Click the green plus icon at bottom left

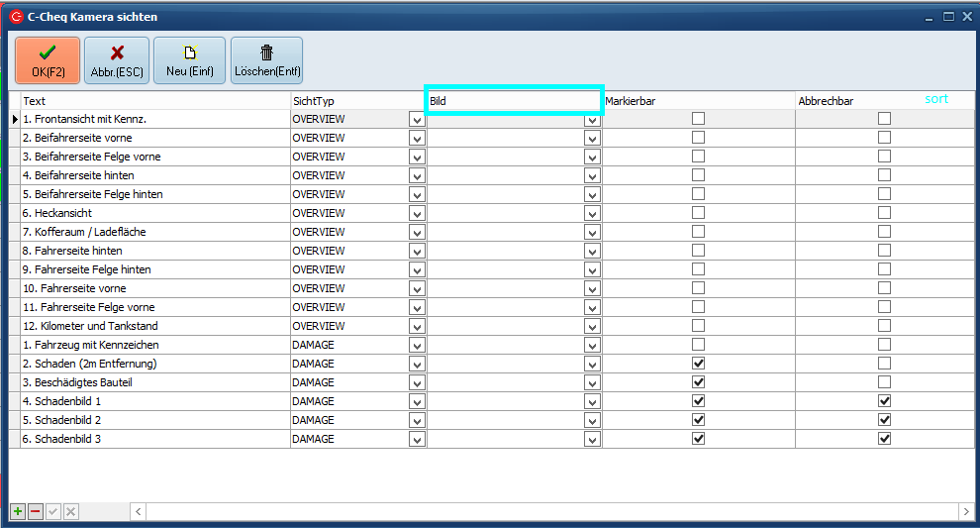18,511
